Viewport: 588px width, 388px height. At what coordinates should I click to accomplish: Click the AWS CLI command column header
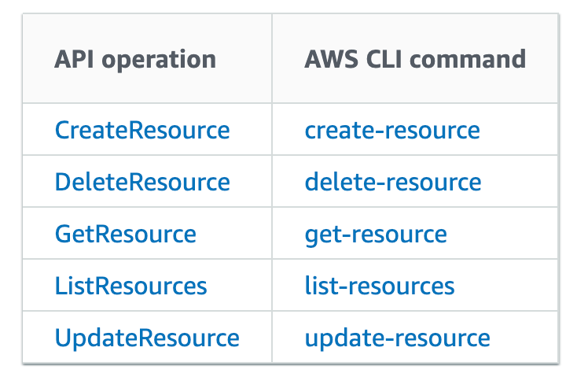415,58
